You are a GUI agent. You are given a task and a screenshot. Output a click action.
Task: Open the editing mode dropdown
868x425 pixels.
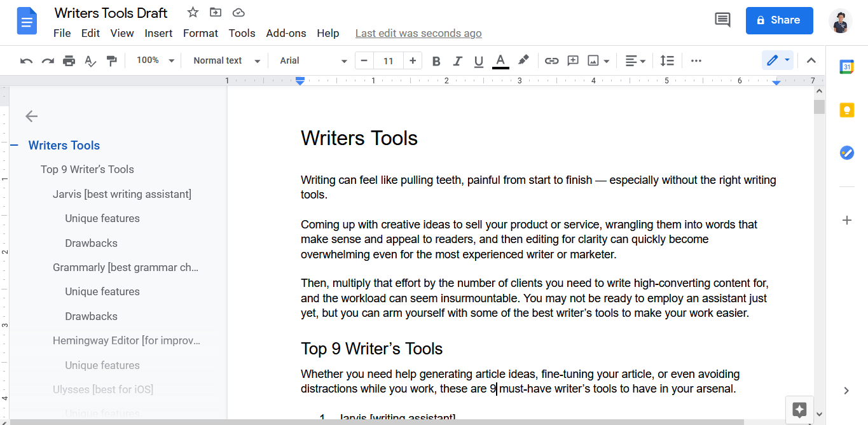(x=778, y=60)
